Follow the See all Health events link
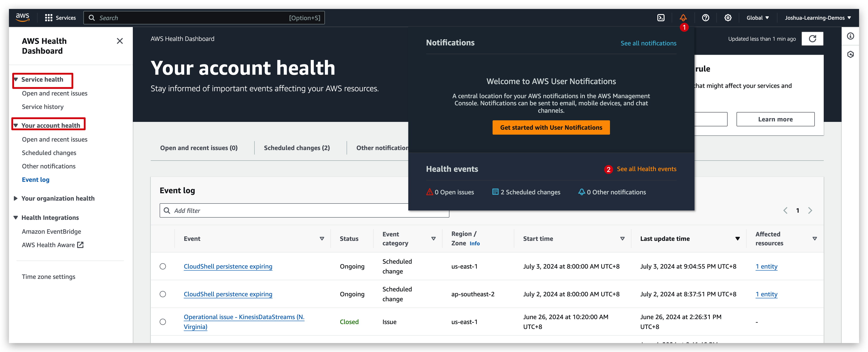Viewport: 868px width, 352px height. tap(646, 169)
